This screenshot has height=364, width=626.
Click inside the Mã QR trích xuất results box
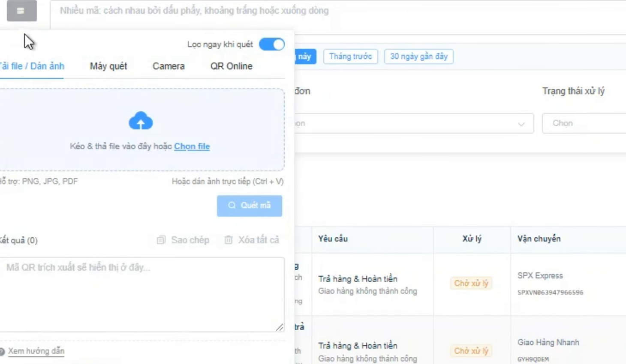pos(141,294)
